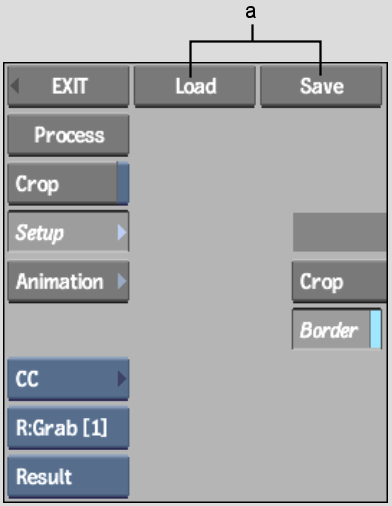
Task: Open the Animation menu
Action: point(68,282)
